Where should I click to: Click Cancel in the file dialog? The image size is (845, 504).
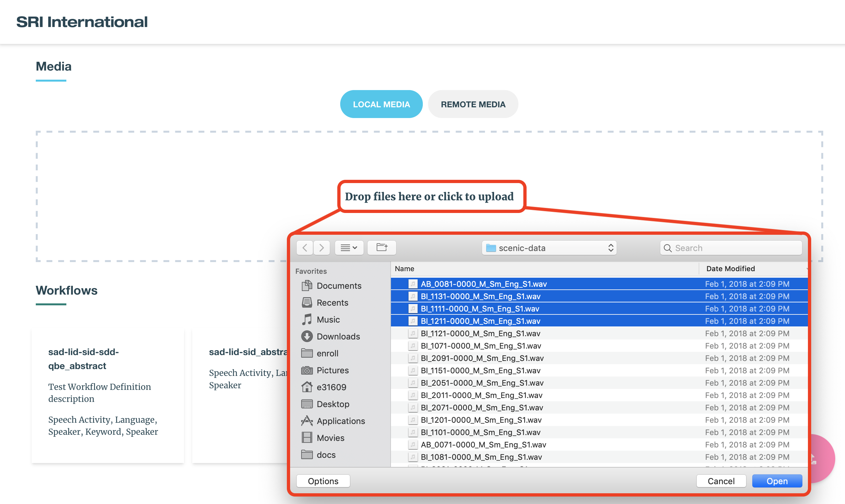[721, 481]
